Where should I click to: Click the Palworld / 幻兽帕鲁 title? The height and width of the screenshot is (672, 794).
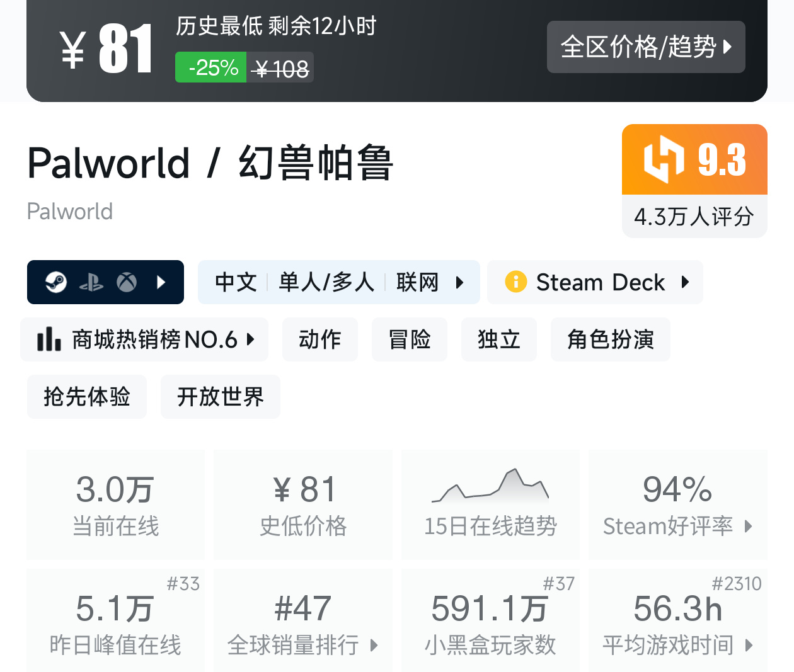coord(210,162)
